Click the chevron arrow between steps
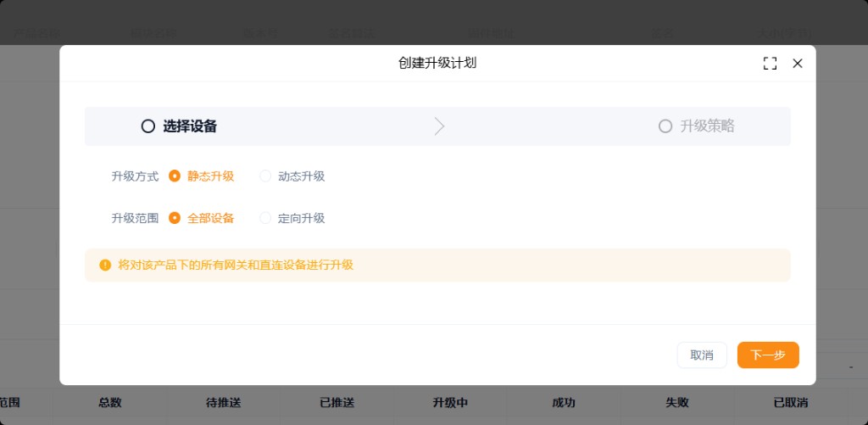Viewport: 868px width, 425px height. point(439,126)
